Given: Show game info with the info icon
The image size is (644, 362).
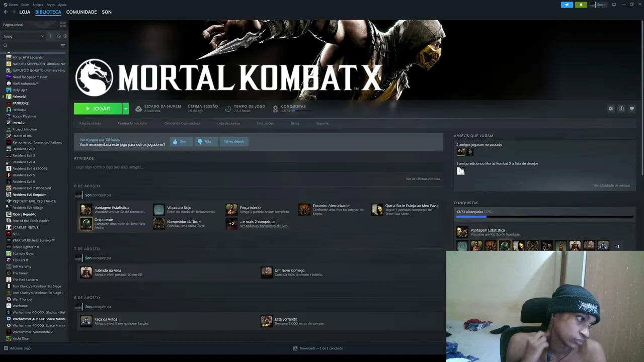Looking at the screenshot, I should (x=621, y=109).
